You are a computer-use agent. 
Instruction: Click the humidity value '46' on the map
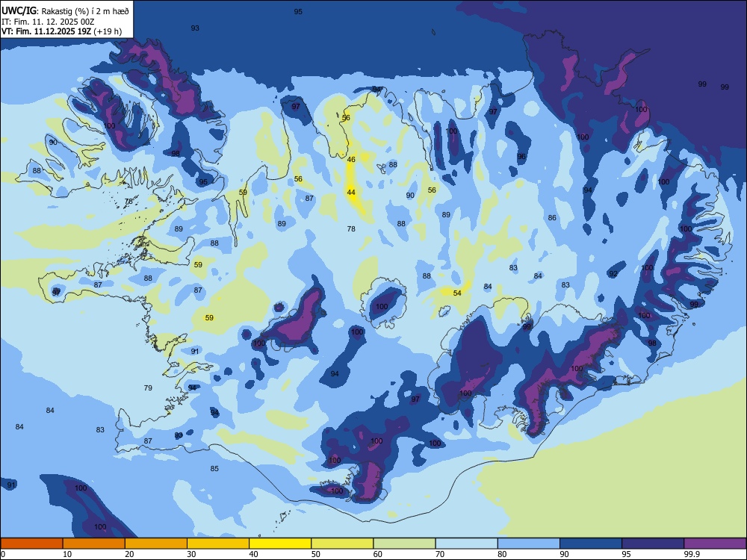[351, 160]
